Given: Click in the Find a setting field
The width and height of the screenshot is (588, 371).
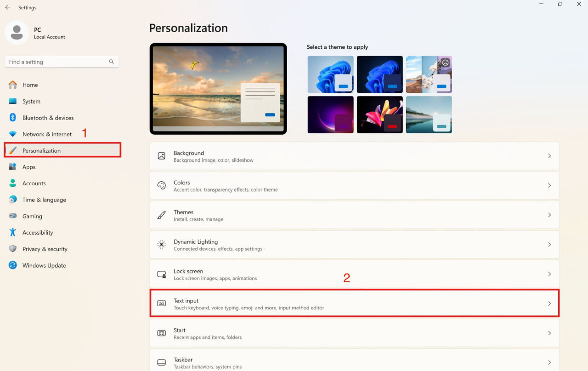Looking at the screenshot, I should (x=62, y=62).
